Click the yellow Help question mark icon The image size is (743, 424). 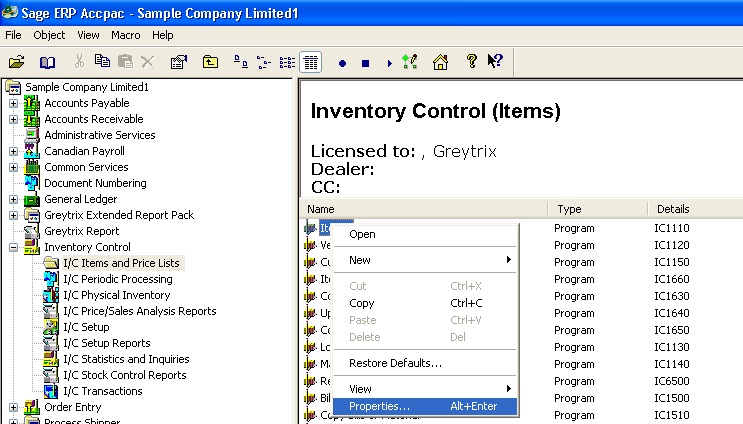(x=471, y=61)
